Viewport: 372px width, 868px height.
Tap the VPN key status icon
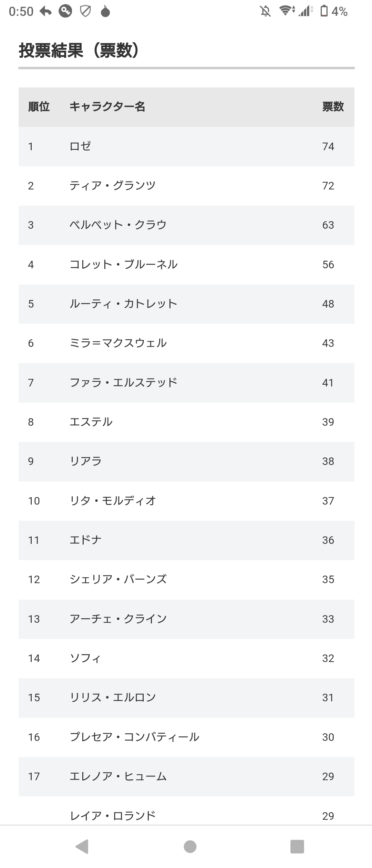tap(65, 11)
